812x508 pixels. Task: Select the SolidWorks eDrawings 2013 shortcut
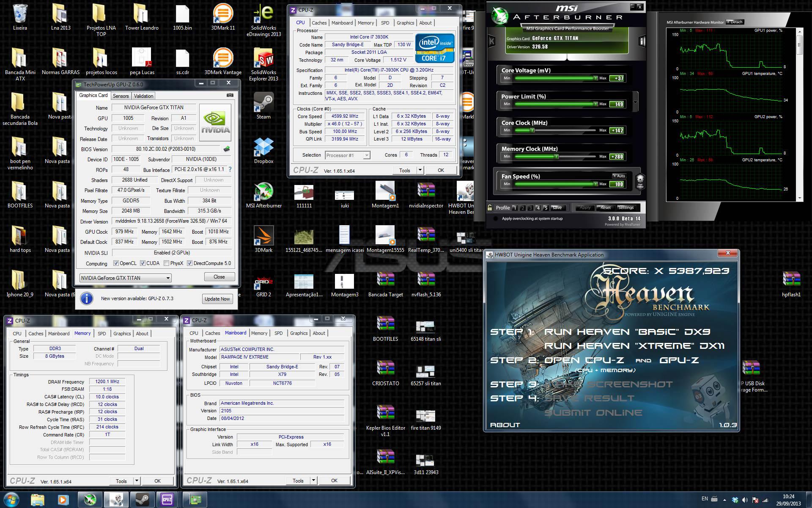click(263, 20)
